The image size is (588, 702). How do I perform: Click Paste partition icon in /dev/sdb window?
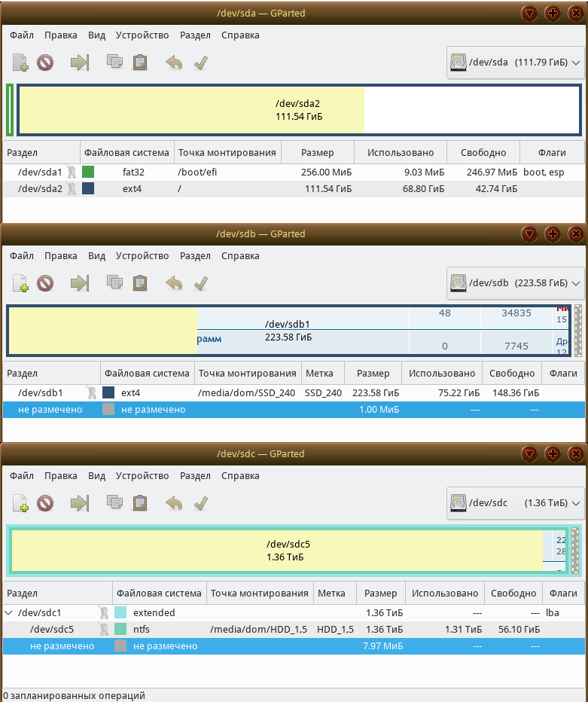[x=140, y=283]
